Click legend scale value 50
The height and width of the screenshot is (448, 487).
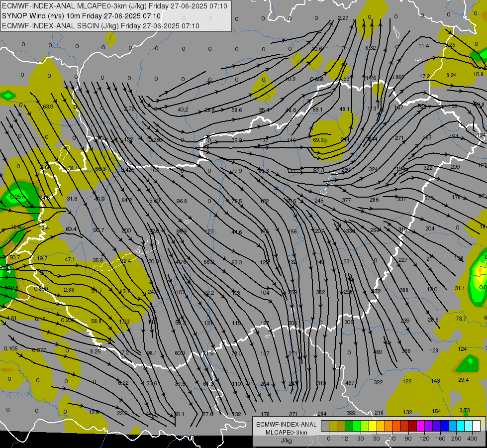(376, 439)
